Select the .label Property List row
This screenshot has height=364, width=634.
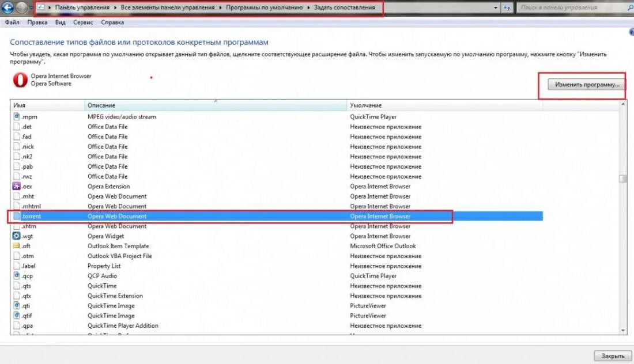coord(277,266)
